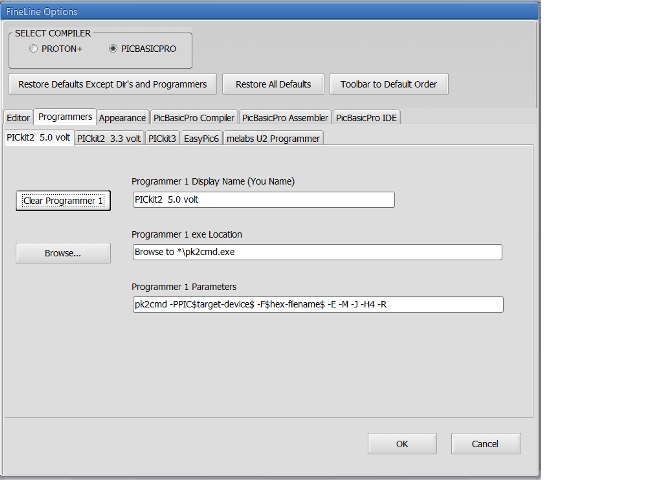
Task: Click Browse to locate the programmer exe
Action: tap(63, 254)
